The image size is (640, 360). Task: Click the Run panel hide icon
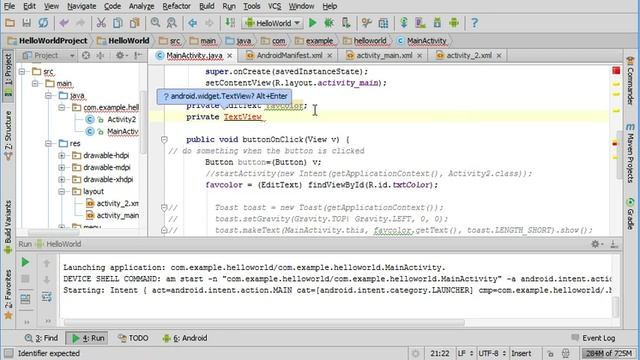tap(613, 244)
